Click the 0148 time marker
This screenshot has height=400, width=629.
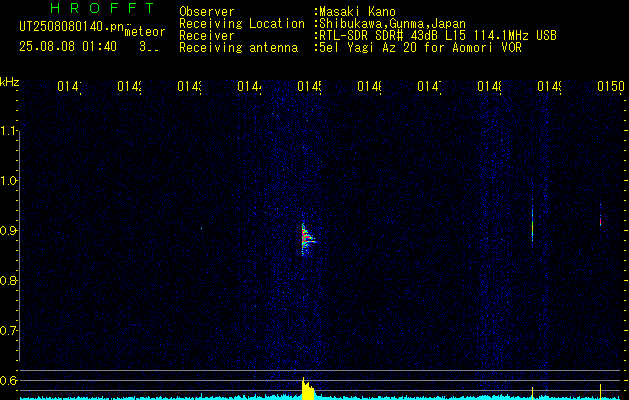point(489,86)
